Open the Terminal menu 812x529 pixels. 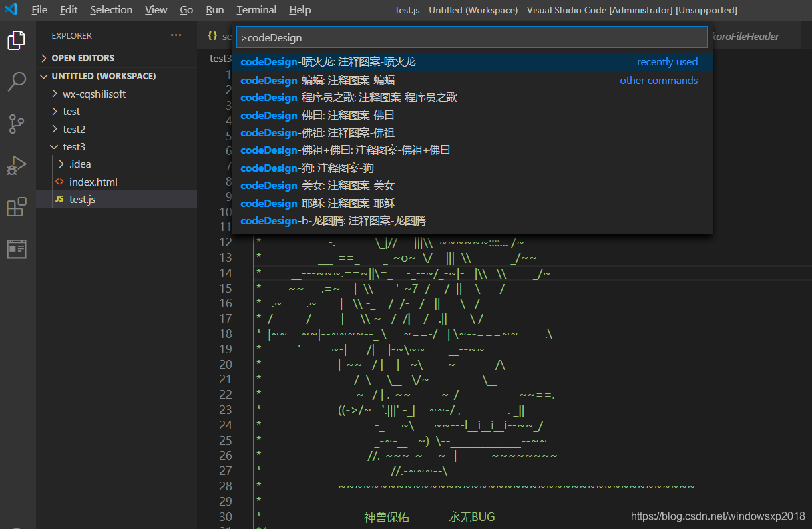point(256,10)
